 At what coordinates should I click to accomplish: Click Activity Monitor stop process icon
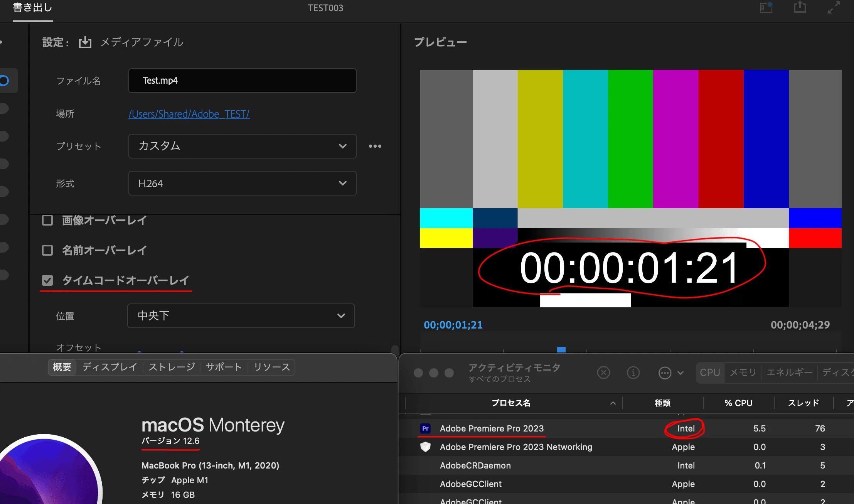[x=603, y=373]
